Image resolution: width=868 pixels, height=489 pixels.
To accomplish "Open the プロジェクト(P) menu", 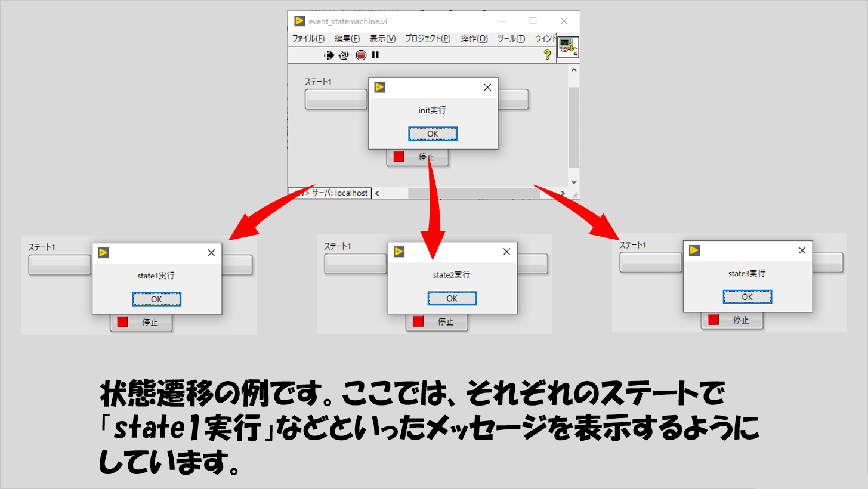I will [x=428, y=39].
